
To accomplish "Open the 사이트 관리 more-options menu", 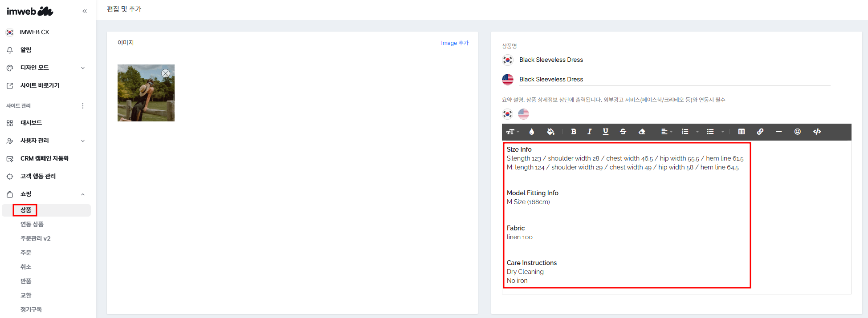I will [83, 106].
